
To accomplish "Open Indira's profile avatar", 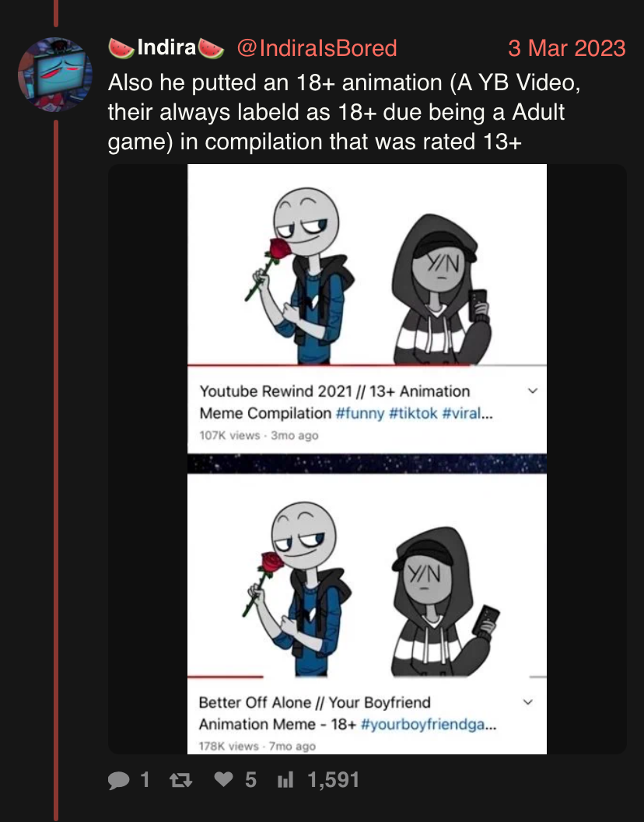I will pos(55,75).
